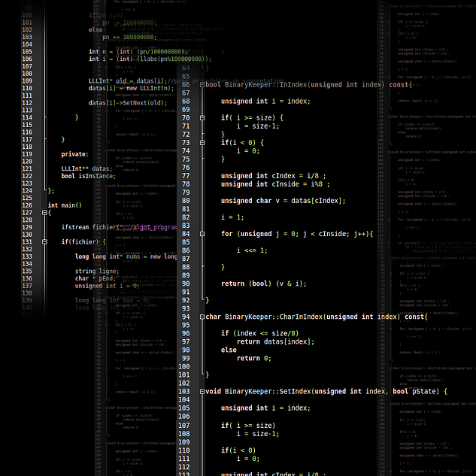476x476 pixels.
Task: Click the 'private:' keyword in left editor
Action: (74, 154)
